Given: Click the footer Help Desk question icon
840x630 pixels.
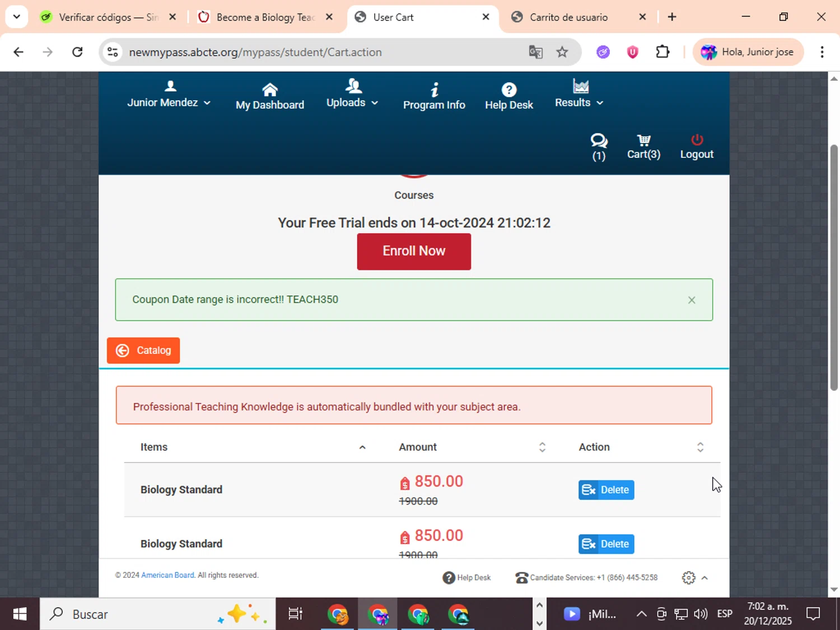Looking at the screenshot, I should (449, 577).
